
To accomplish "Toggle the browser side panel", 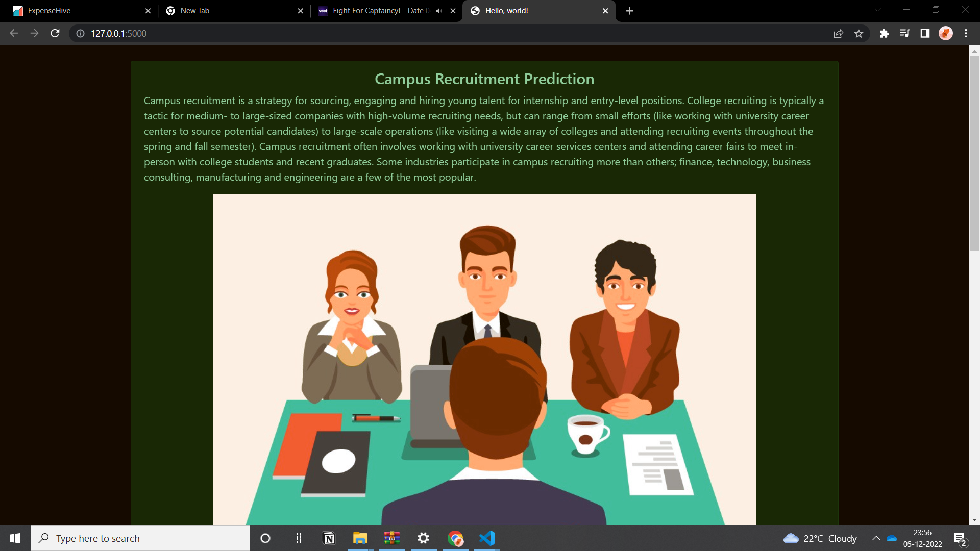I will pyautogui.click(x=925, y=34).
